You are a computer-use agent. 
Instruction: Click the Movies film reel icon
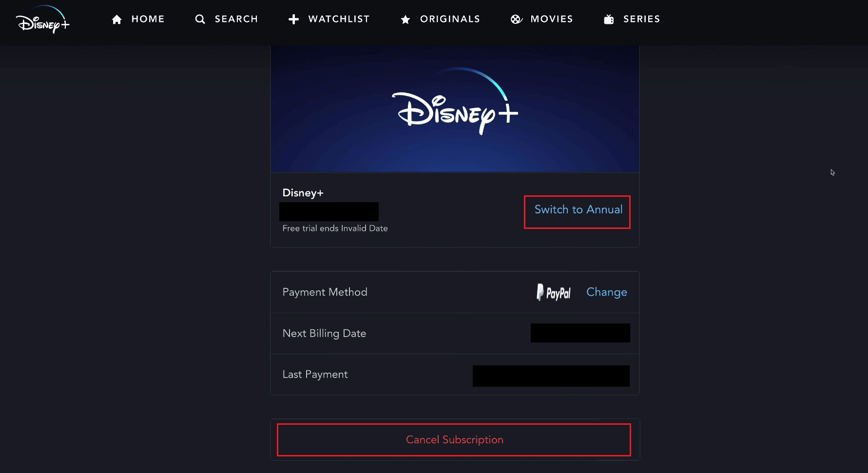point(516,19)
